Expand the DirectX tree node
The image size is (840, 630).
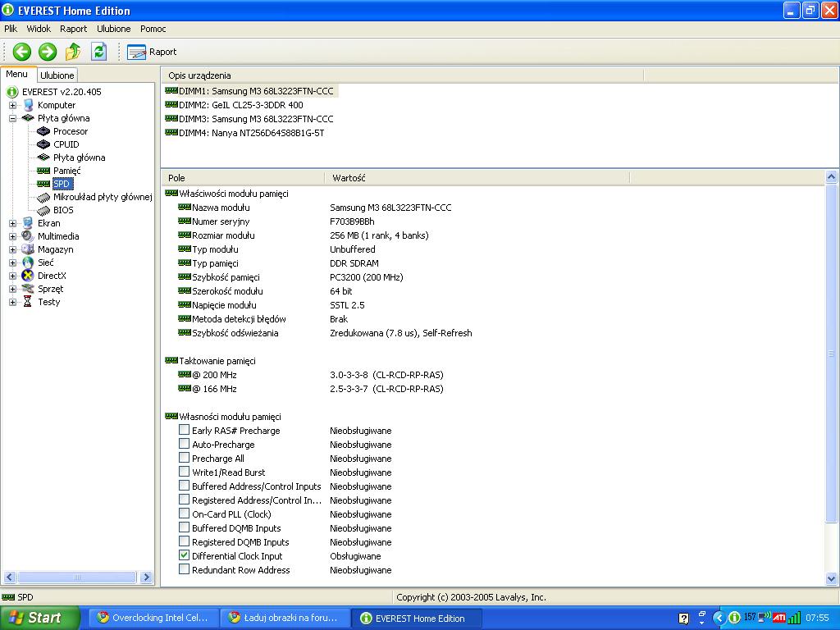(13, 276)
